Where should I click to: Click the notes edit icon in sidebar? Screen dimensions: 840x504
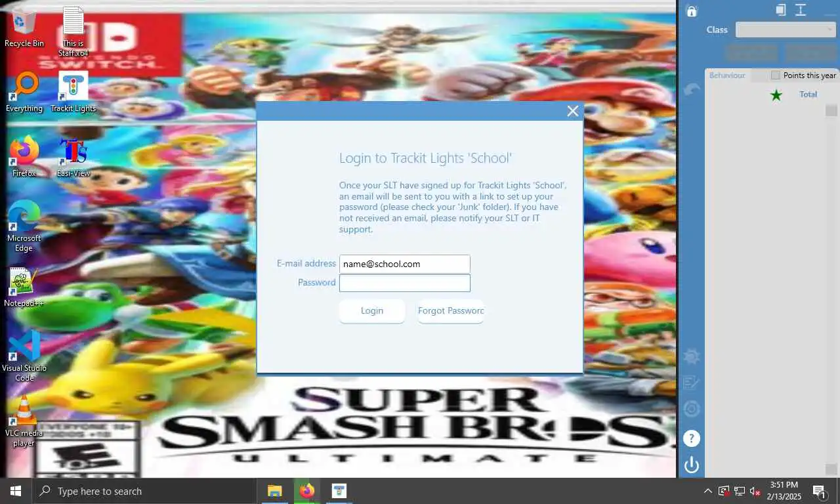691,382
